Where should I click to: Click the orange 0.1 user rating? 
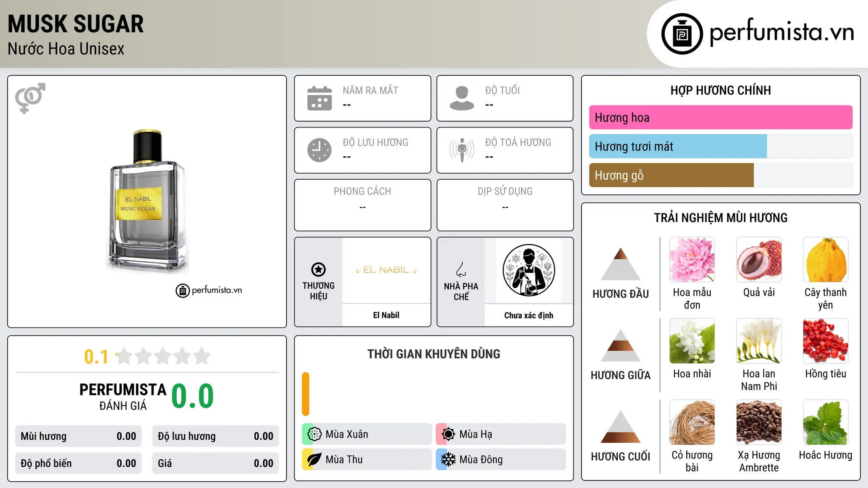tap(96, 357)
